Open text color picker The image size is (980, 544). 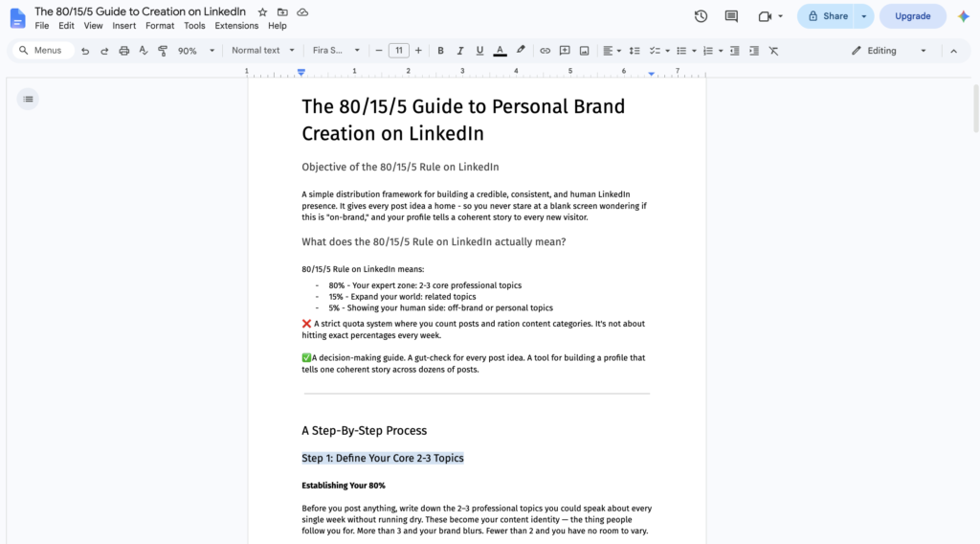point(500,51)
